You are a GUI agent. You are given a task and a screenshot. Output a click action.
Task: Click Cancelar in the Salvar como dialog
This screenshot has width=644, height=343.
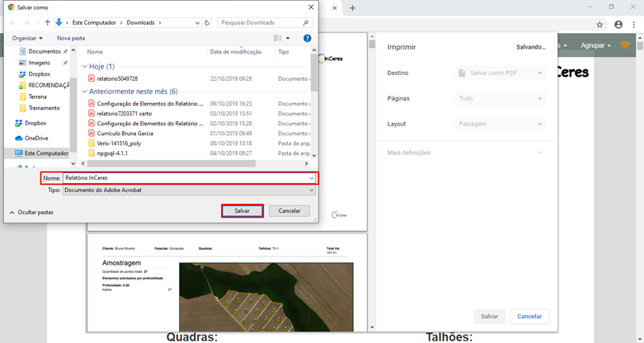[289, 211]
